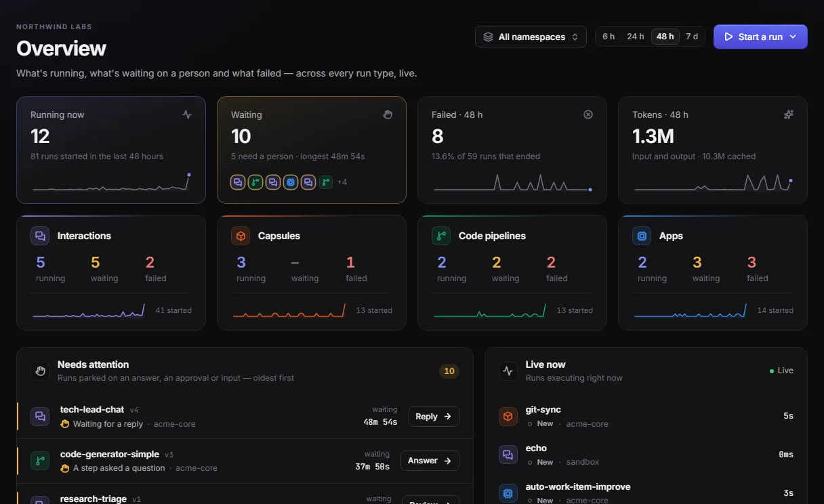Click the chat icon on echo row
The width and height of the screenshot is (824, 504).
pyautogui.click(x=508, y=455)
